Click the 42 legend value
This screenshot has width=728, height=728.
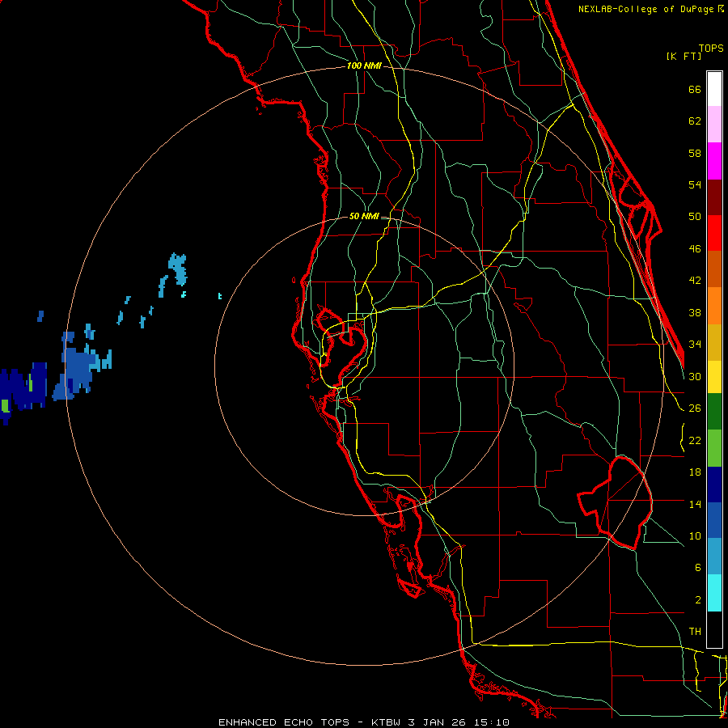click(x=695, y=281)
